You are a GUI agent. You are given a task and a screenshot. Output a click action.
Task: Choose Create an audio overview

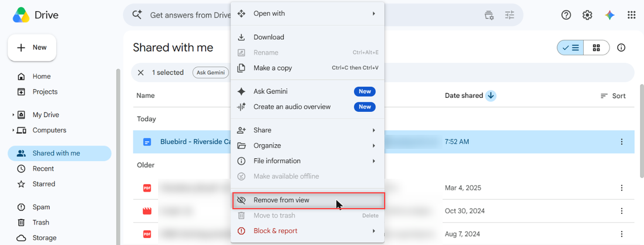point(307,107)
